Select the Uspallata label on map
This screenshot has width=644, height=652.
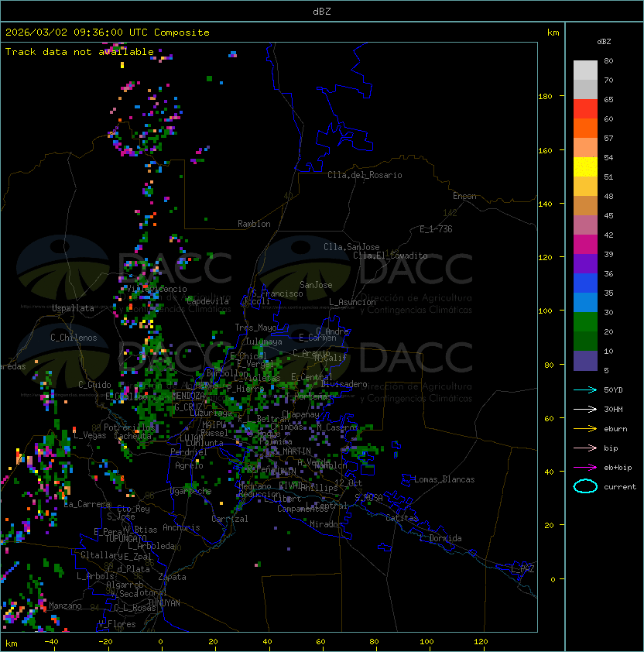(x=73, y=308)
